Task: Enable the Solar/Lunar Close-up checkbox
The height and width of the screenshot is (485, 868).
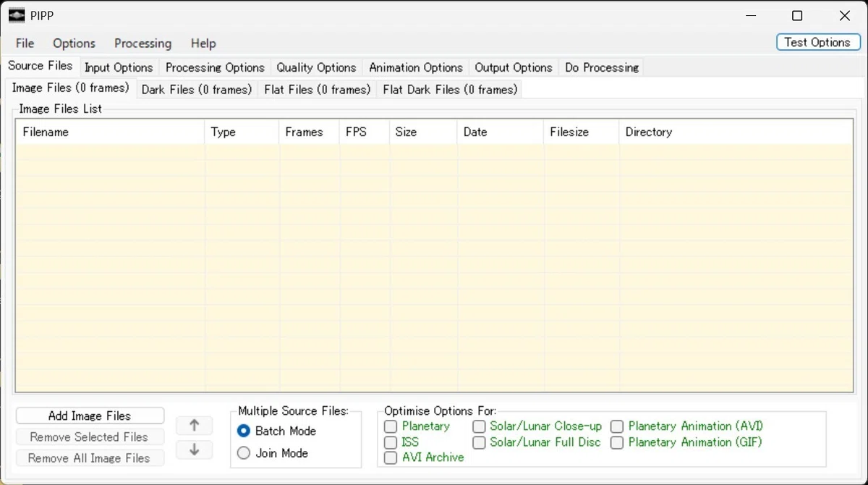Action: point(479,426)
